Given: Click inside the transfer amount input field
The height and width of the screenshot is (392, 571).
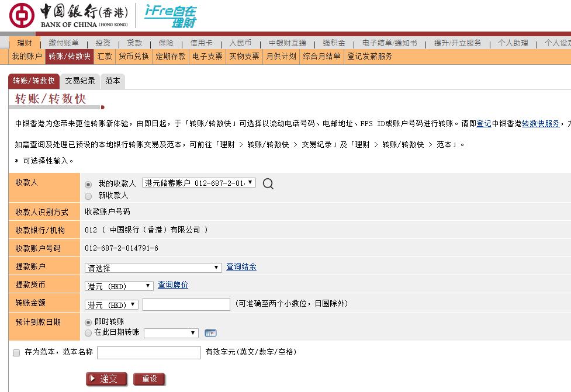Looking at the screenshot, I should [186, 304].
